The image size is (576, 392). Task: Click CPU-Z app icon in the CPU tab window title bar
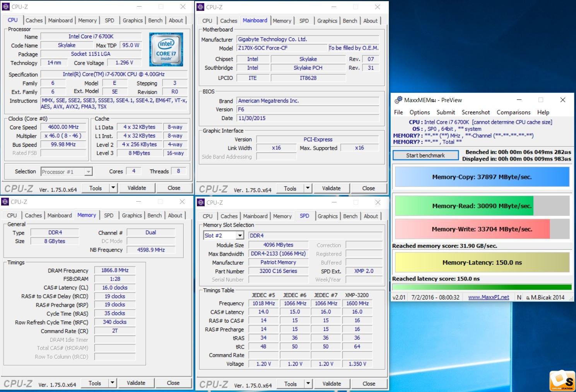(6, 7)
